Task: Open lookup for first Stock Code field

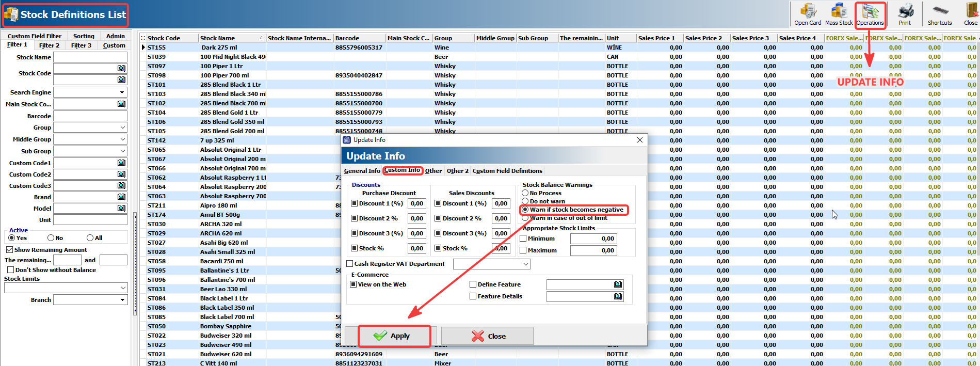Action: coord(121,68)
